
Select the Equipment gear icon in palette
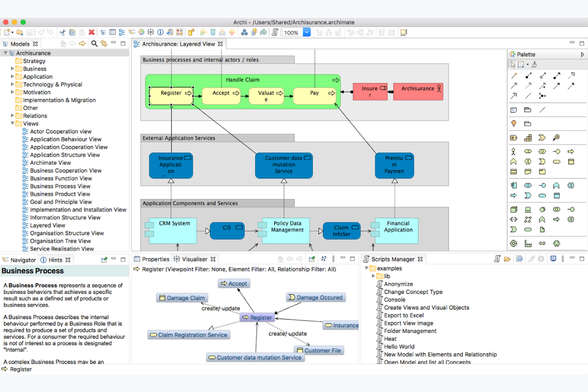point(513,243)
